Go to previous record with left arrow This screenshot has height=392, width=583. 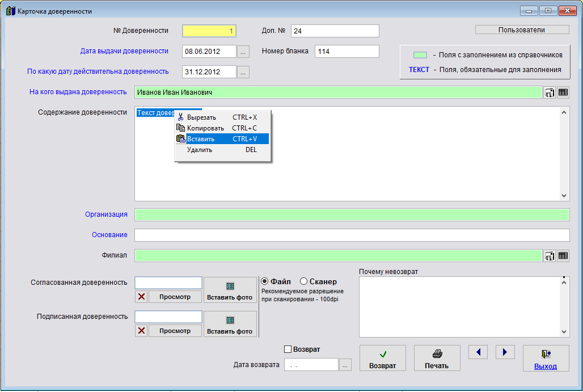tap(478, 352)
